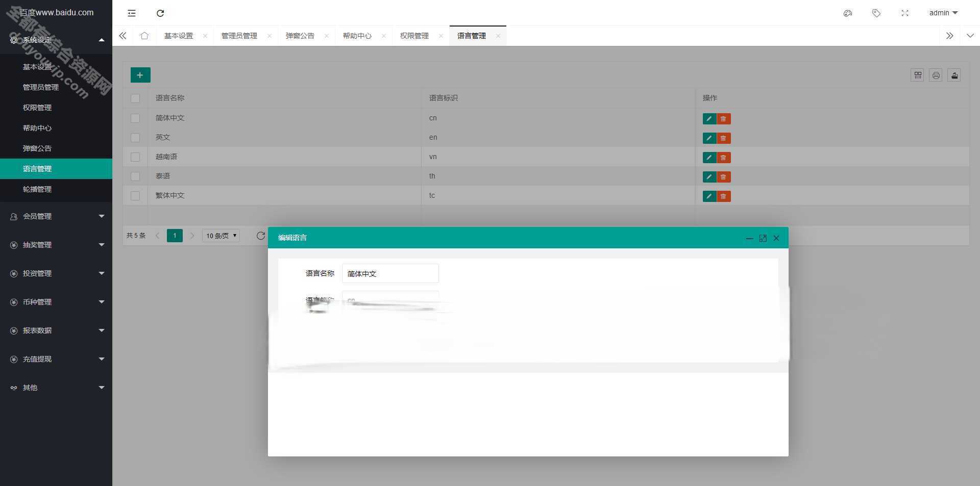Go to next page arrow in pagination
The image size is (980, 486).
pos(192,236)
